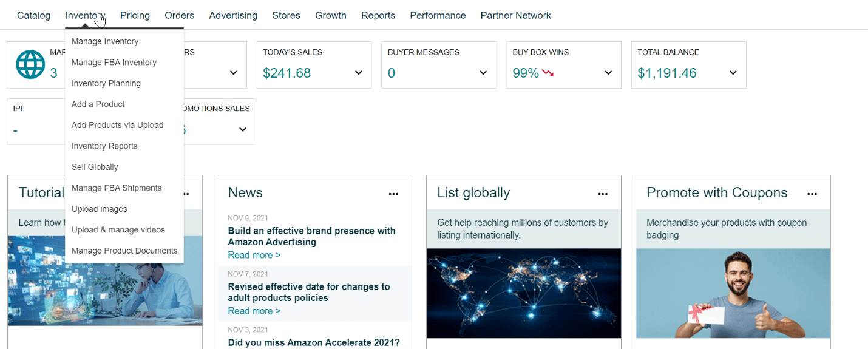
Task: Expand the Total Balance chevron
Action: coord(733,73)
